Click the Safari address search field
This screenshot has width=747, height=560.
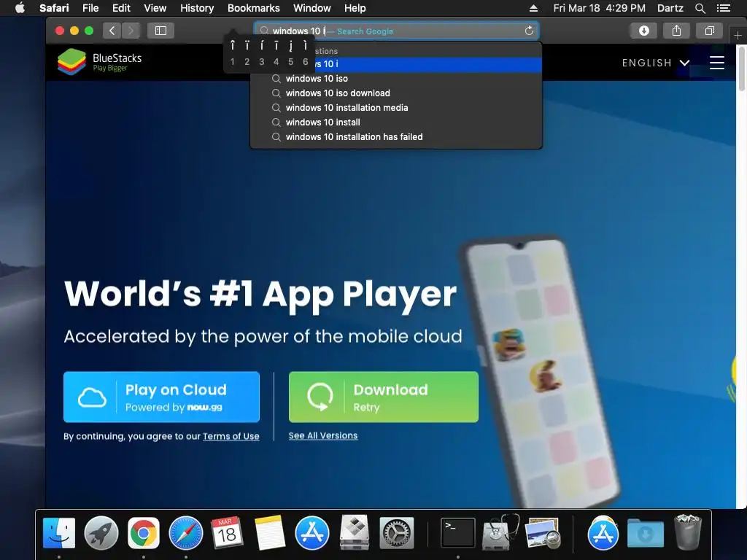pyautogui.click(x=396, y=31)
